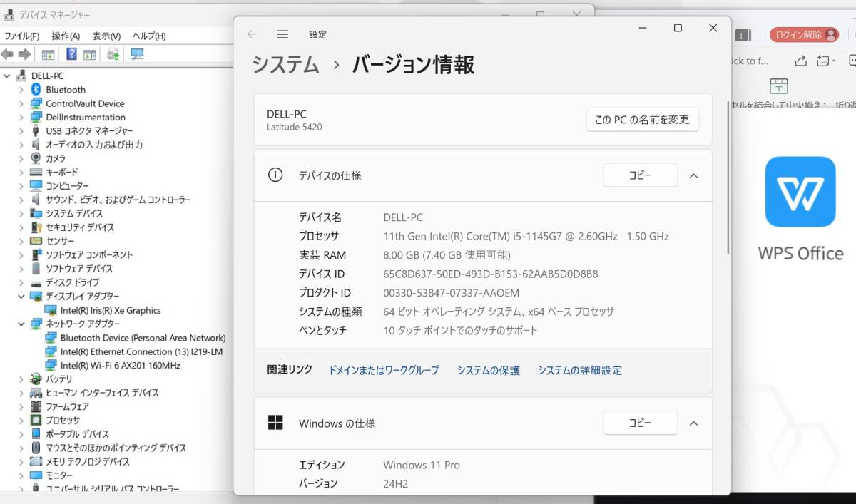
Task: Click the share icon in WPS toolbar
Action: coord(800,61)
